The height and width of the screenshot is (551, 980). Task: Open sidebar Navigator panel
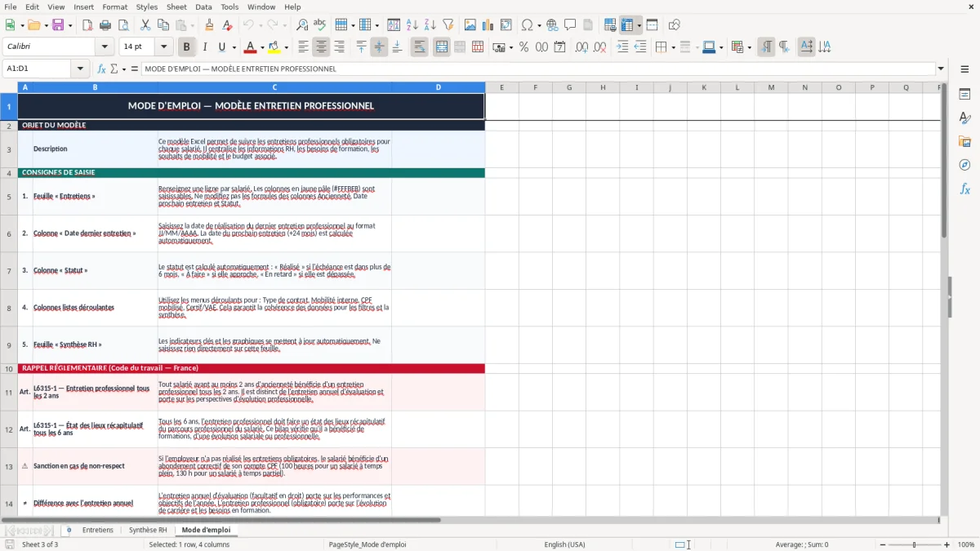point(964,165)
